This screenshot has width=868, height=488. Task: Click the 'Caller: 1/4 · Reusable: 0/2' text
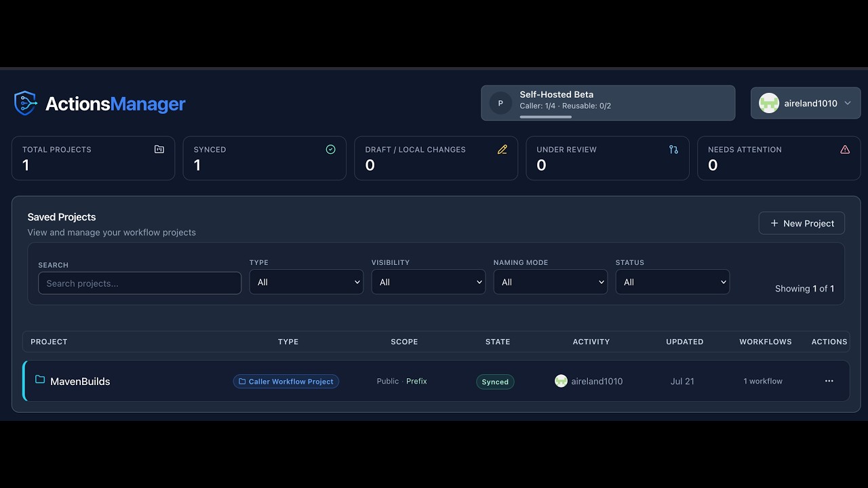click(566, 106)
